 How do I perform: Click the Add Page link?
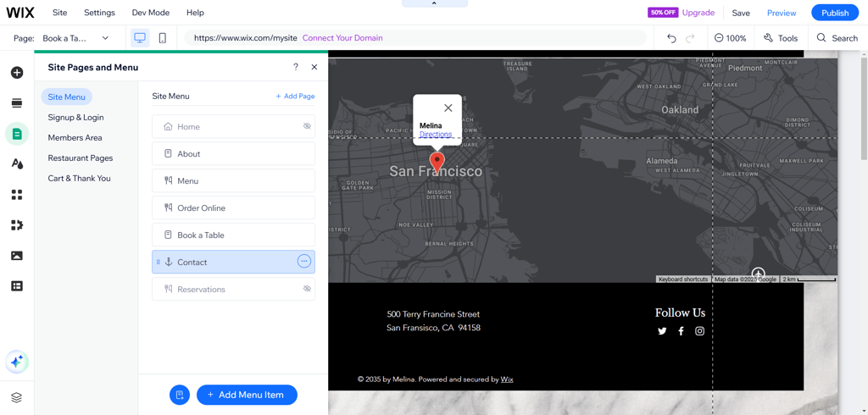295,97
